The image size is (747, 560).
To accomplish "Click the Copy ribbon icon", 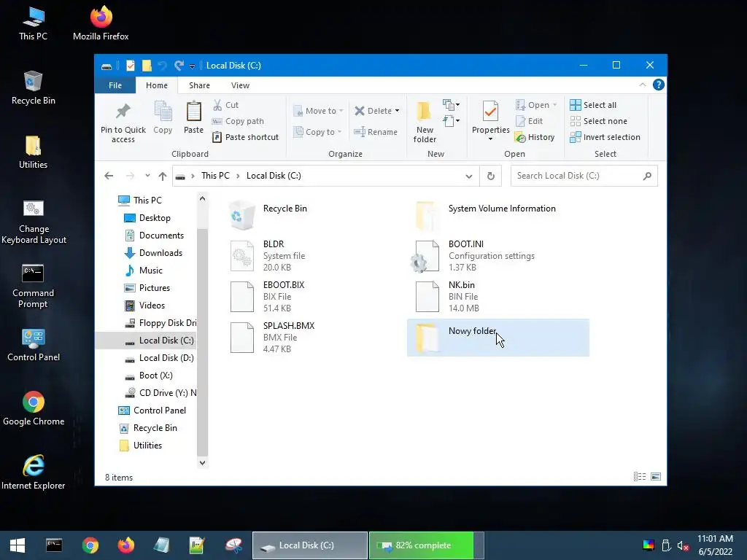I will pyautogui.click(x=163, y=117).
